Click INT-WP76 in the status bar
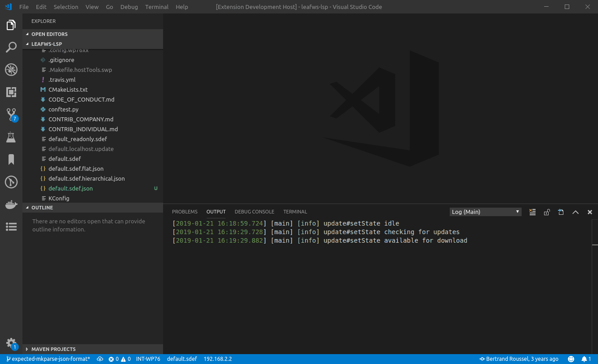 [148, 359]
